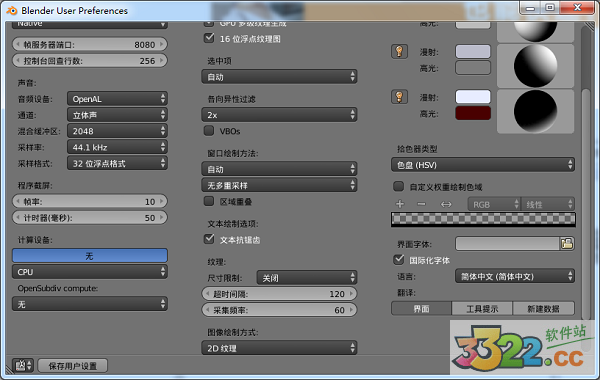The image size is (600, 380).
Task: Open the 通道 立体声 dropdown
Action: point(117,115)
